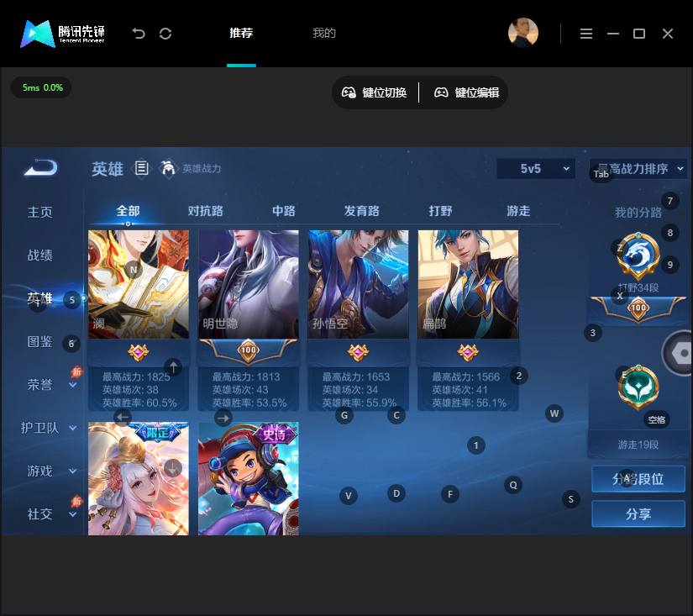The width and height of the screenshot is (693, 616).
Task: Click the 键位编辑 button
Action: pos(467,92)
